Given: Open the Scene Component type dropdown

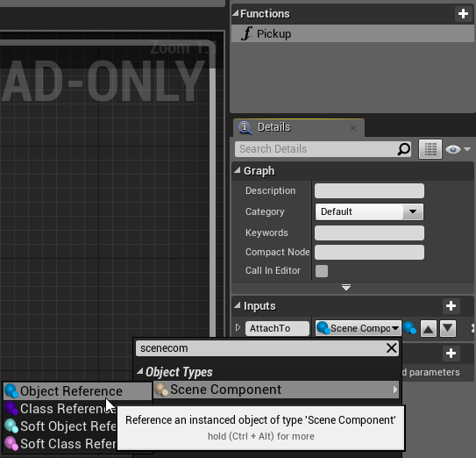Looking at the screenshot, I should 359,328.
